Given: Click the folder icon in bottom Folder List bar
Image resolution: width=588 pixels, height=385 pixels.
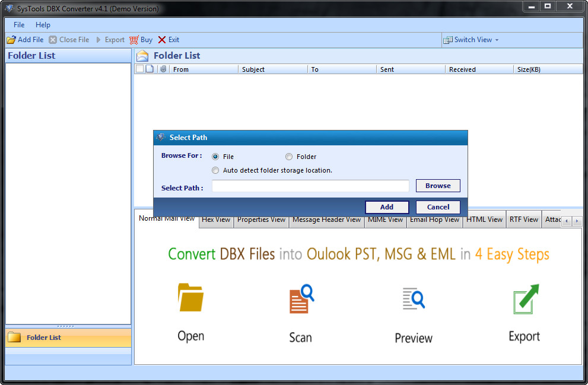Looking at the screenshot, I should [x=14, y=337].
